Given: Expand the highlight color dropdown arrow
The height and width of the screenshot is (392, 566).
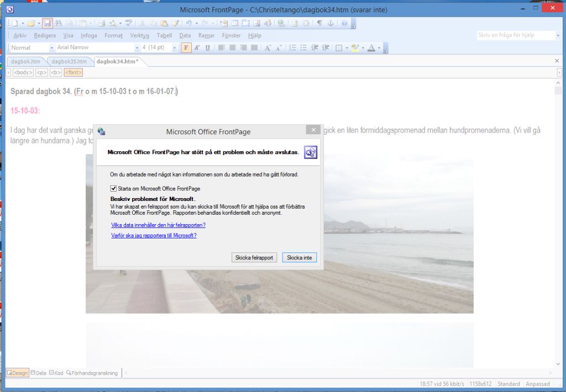Looking at the screenshot, I should click(x=363, y=47).
